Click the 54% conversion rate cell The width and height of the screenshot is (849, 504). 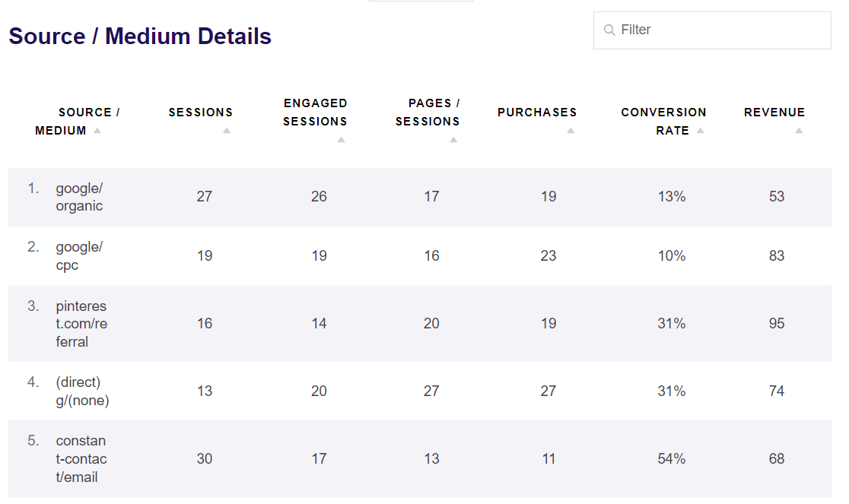point(672,459)
